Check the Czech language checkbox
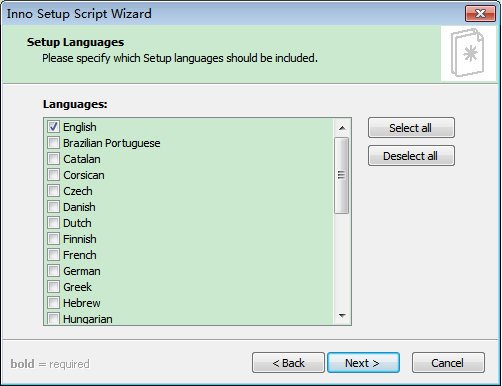Viewport: 502px width, 386px height. click(53, 191)
